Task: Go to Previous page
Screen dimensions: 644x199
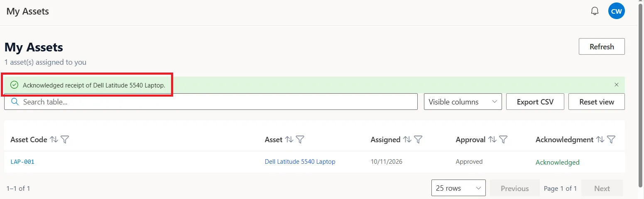Action: tap(515, 188)
